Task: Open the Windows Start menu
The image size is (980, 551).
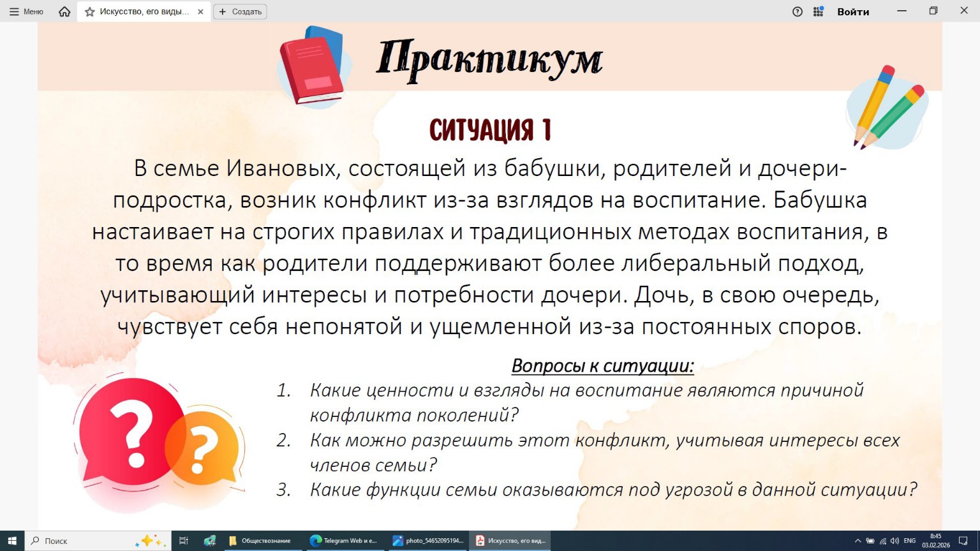Action: point(12,540)
